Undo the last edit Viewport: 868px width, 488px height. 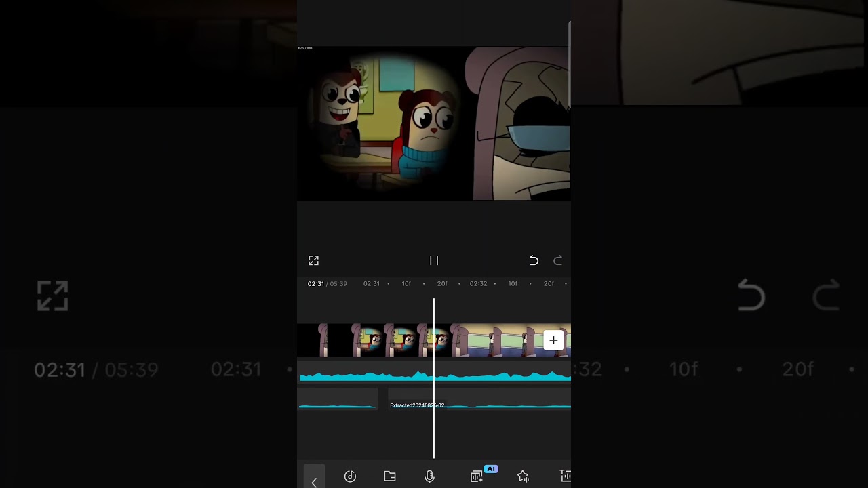[534, 260]
